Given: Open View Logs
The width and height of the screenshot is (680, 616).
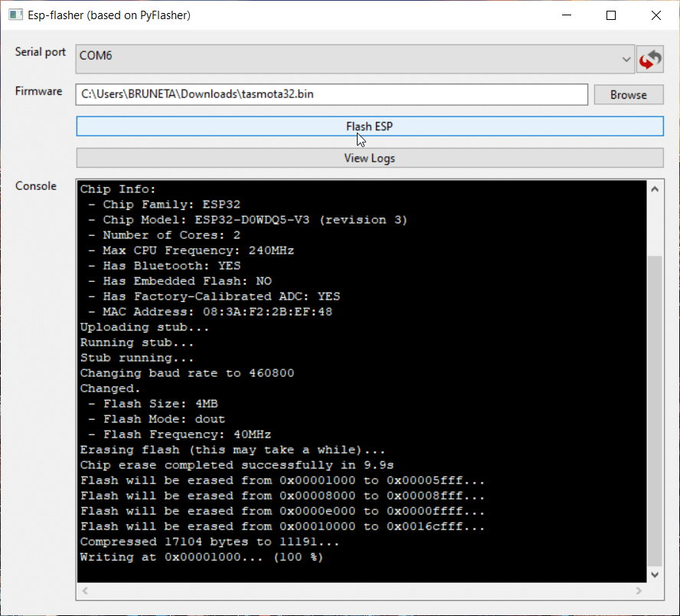Looking at the screenshot, I should click(x=370, y=158).
